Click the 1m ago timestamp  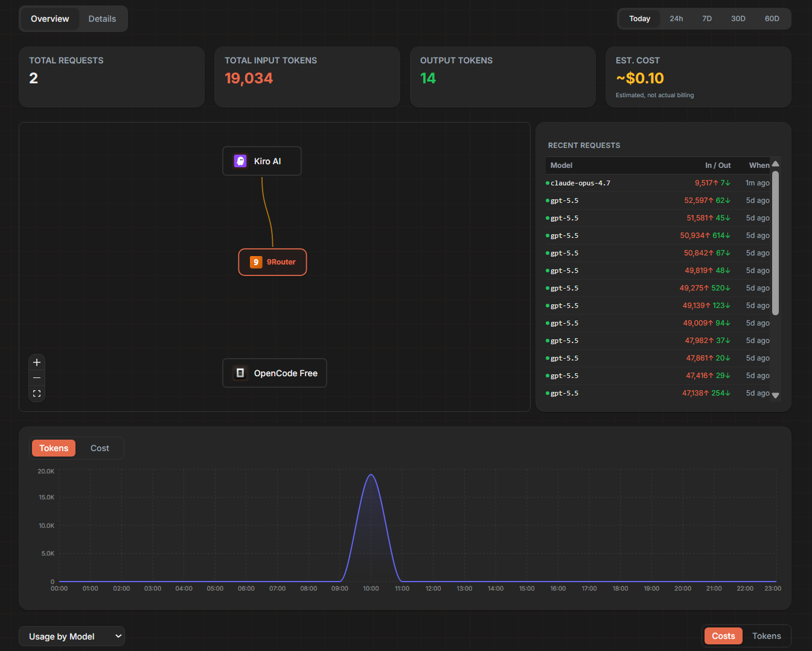758,183
